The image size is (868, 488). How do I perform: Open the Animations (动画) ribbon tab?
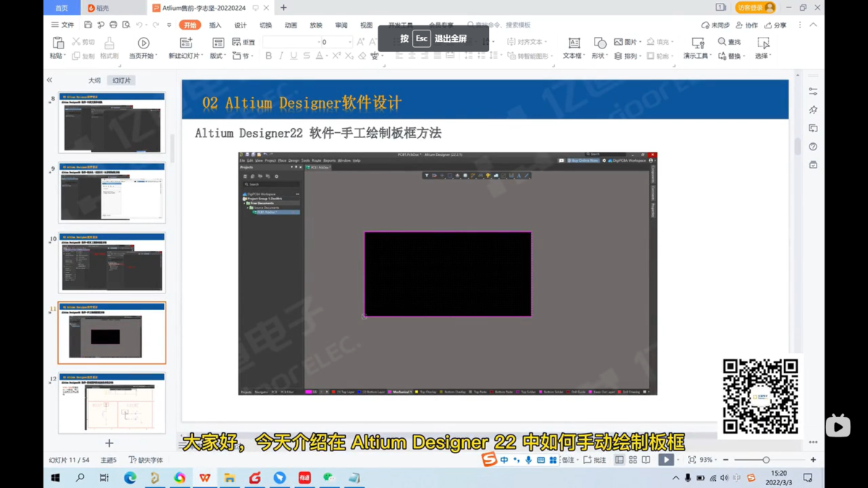291,25
